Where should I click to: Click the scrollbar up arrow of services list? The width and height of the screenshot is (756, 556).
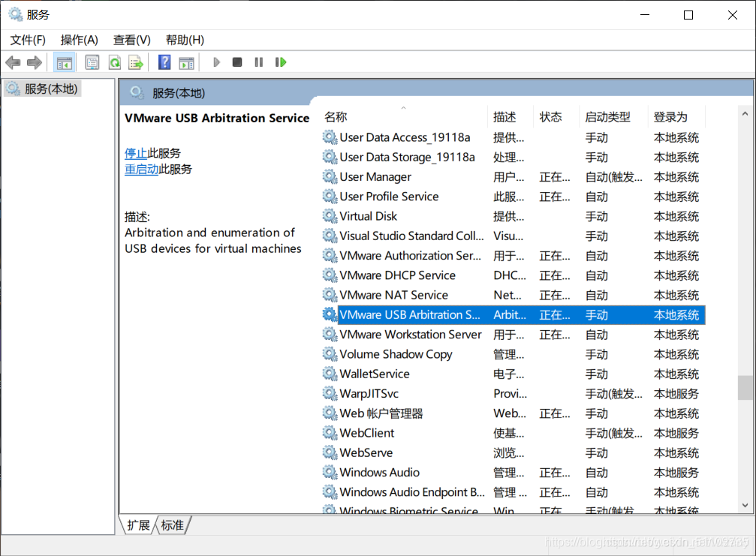pos(745,114)
